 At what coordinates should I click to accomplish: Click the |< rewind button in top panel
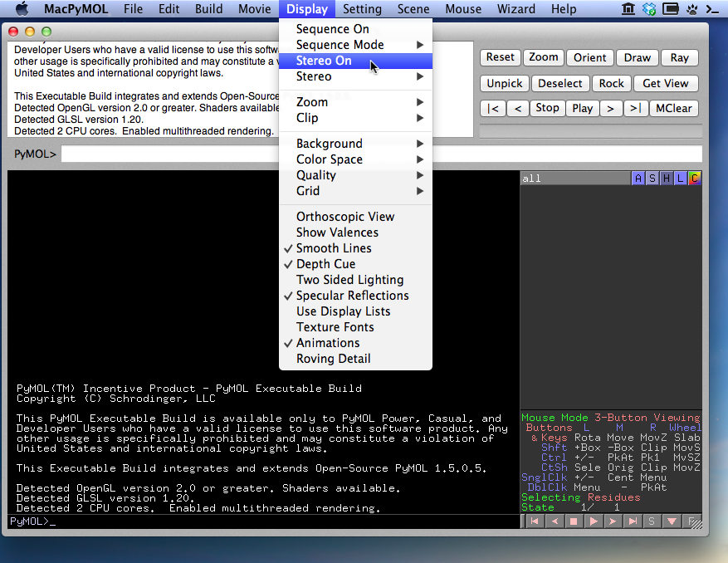tap(492, 108)
